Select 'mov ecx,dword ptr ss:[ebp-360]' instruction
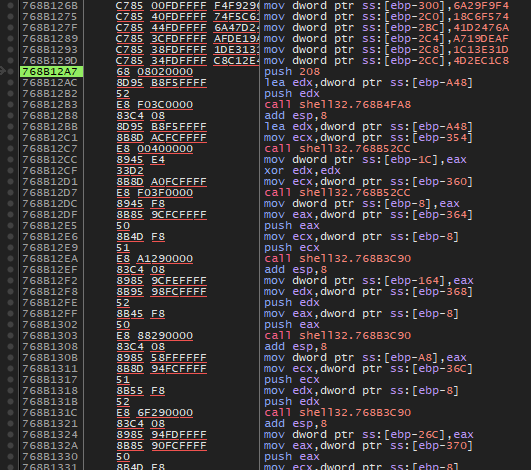531x470 pixels. pyautogui.click(x=368, y=182)
